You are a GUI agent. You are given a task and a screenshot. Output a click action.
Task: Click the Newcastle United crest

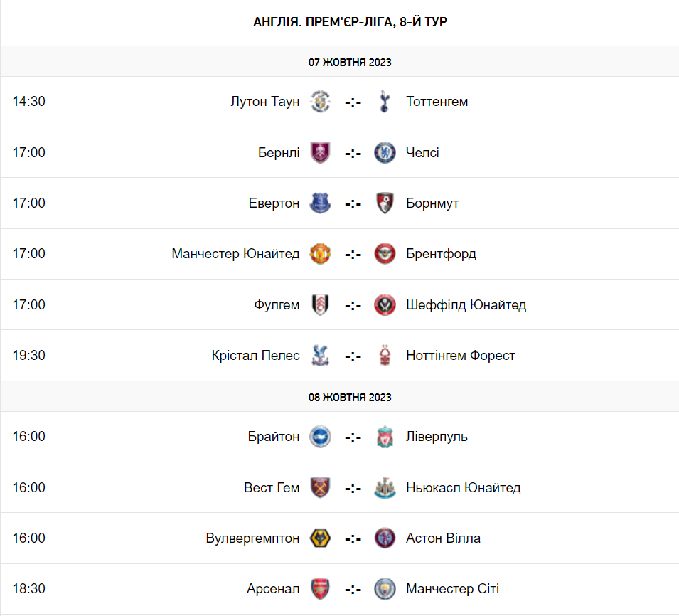point(385,488)
